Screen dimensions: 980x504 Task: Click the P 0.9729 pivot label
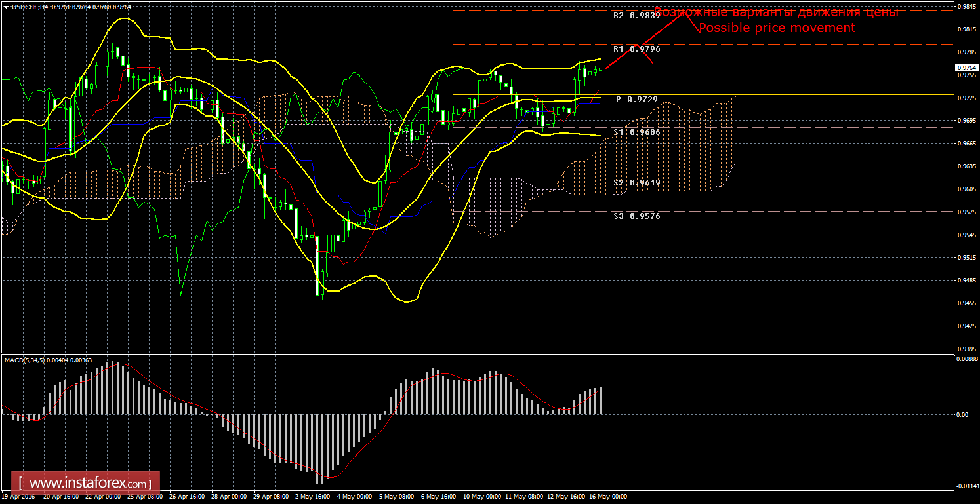[x=636, y=99]
